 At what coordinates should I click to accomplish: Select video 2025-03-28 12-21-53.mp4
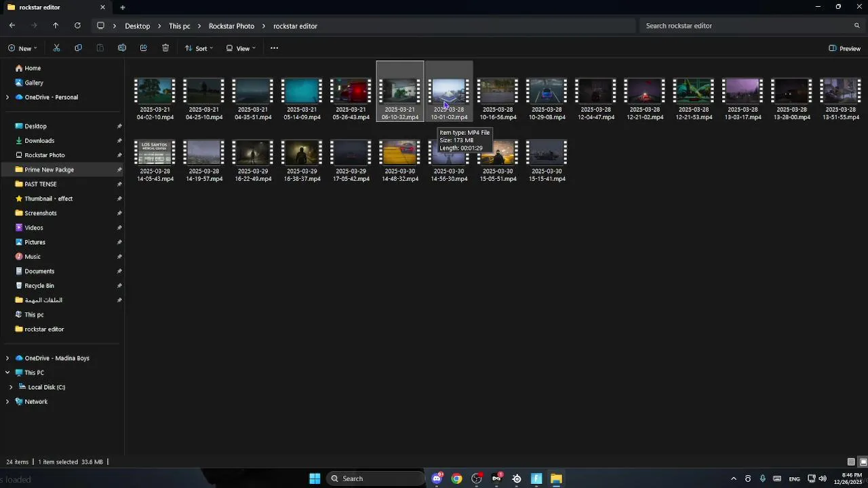[694, 99]
